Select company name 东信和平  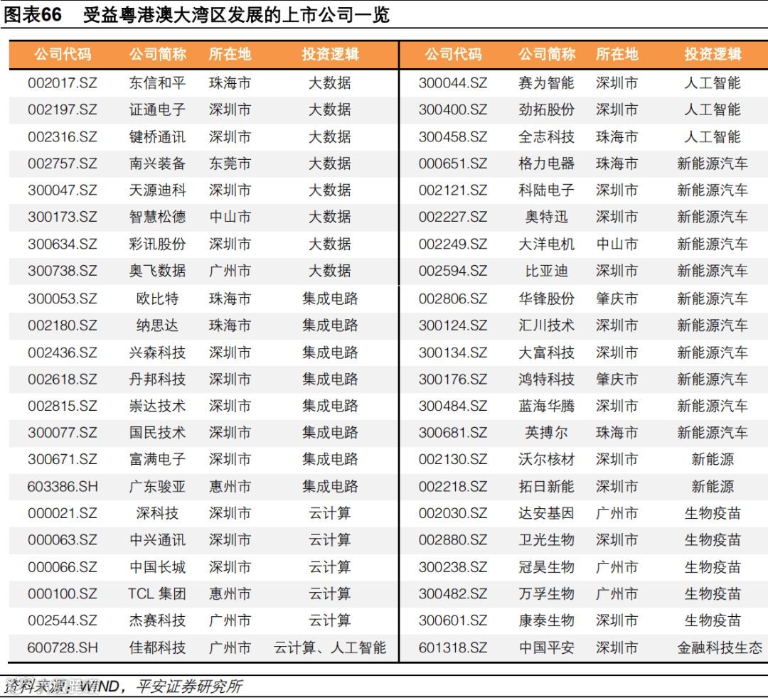pyautogui.click(x=157, y=82)
